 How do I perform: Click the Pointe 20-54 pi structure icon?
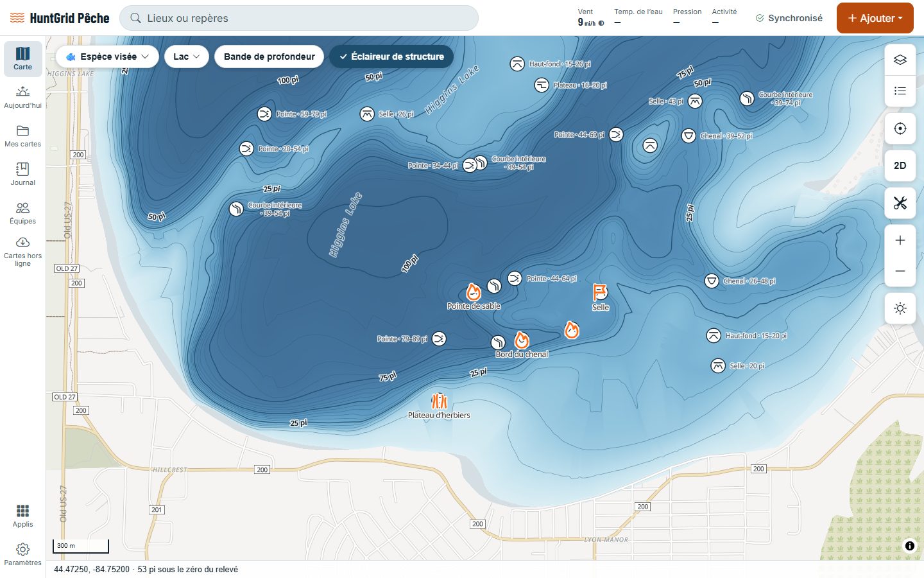246,149
